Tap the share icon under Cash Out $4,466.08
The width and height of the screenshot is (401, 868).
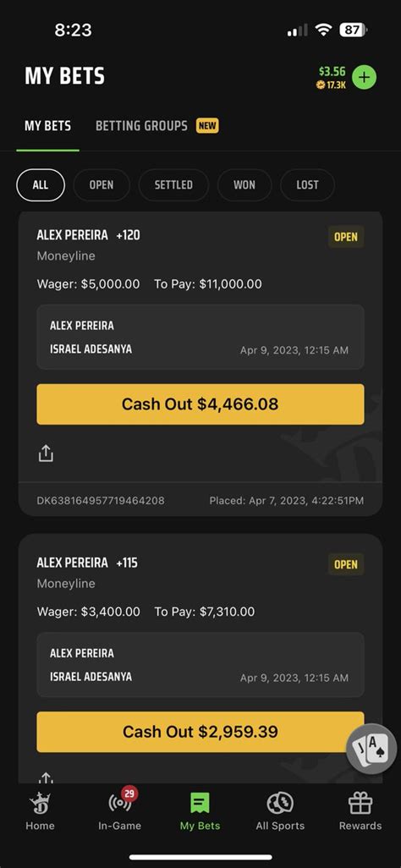pos(46,454)
